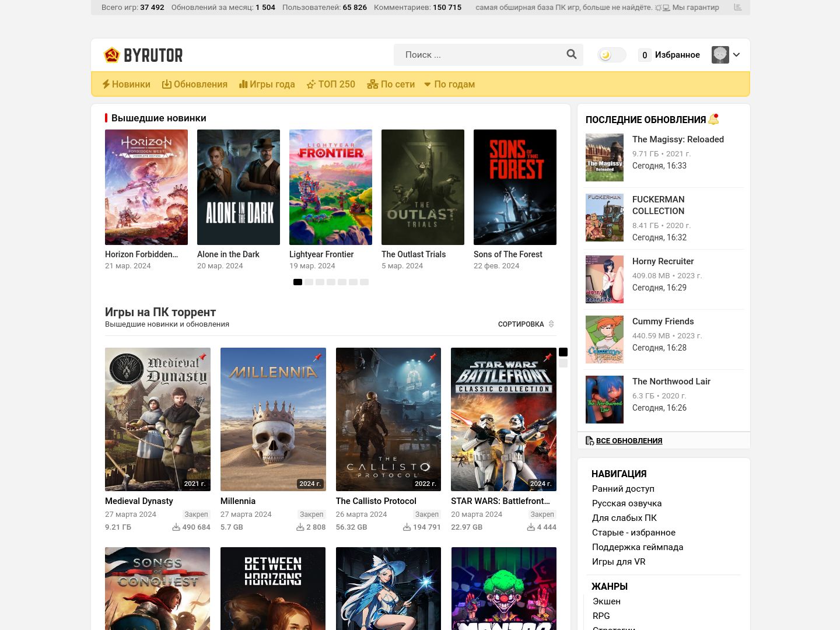
Task: Click the Закреп tag under Millennia
Action: (311, 514)
